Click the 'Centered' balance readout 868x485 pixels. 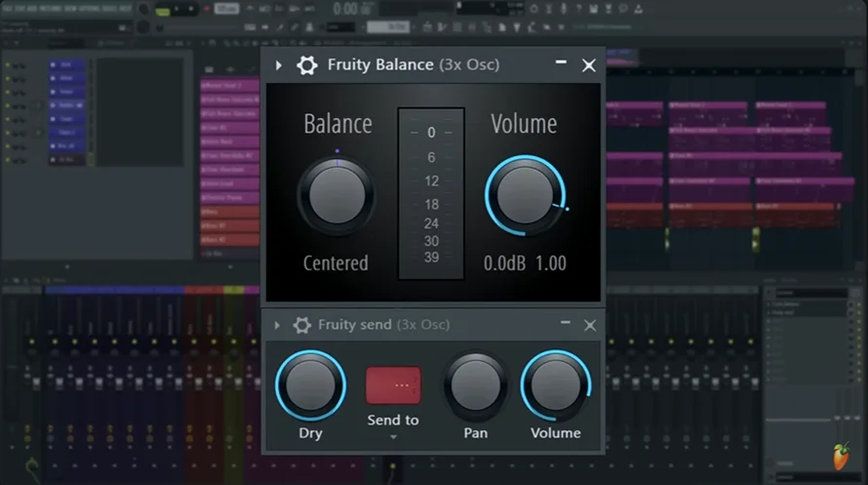tap(335, 263)
